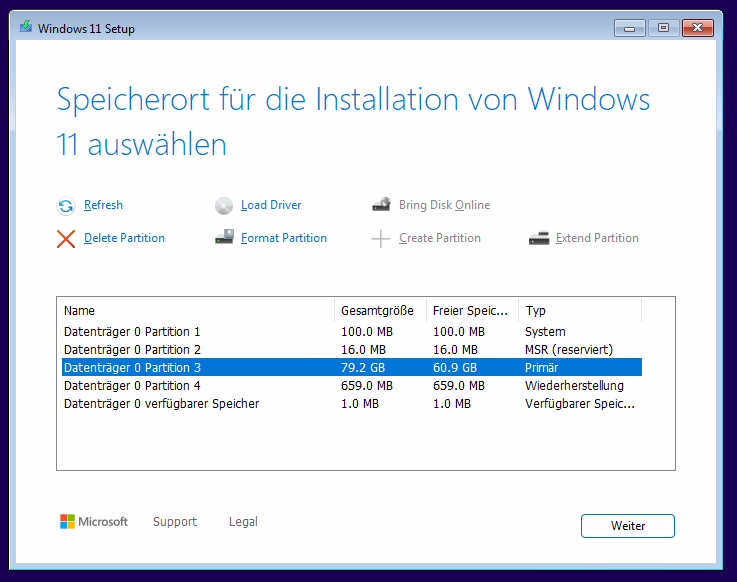Click the Bring Disk Online drive icon
Image resolution: width=737 pixels, height=582 pixels.
tap(381, 204)
